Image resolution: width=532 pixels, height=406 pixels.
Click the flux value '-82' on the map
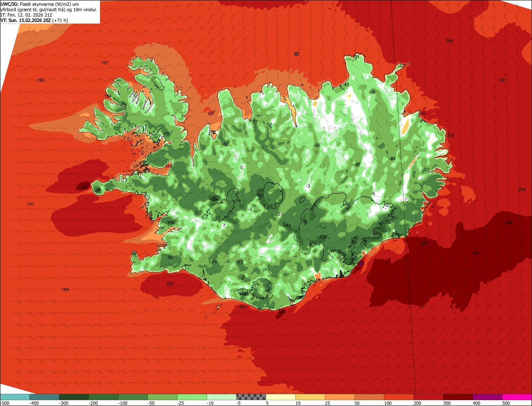tap(225, 144)
